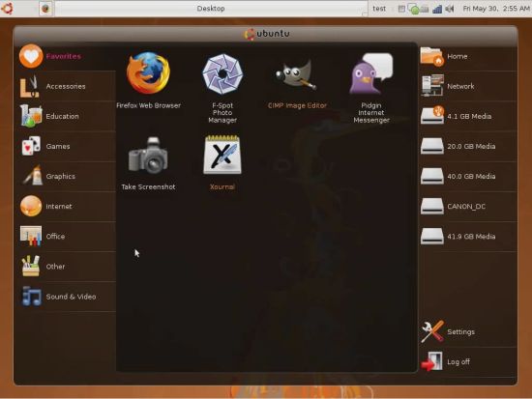Switch to Graphics category label
The image size is (532, 399).
pos(61,176)
